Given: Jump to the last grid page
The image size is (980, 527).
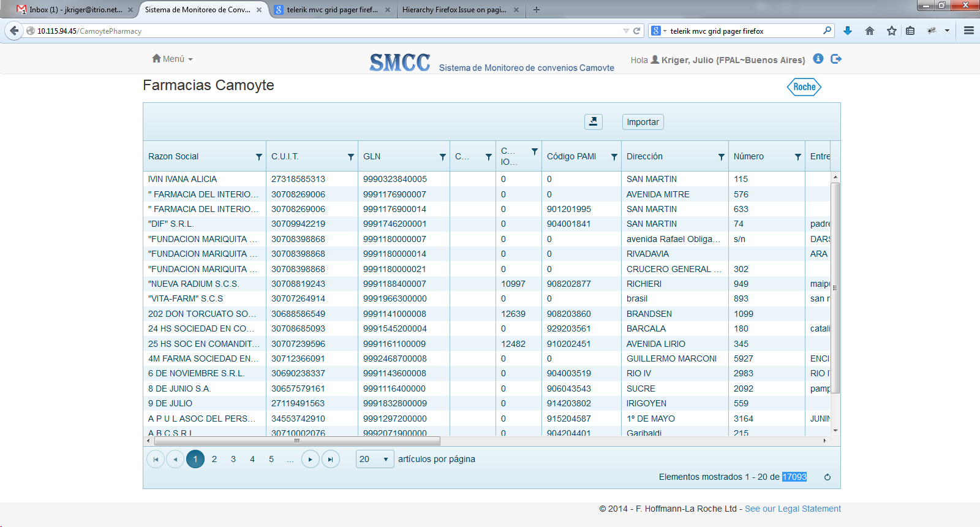Looking at the screenshot, I should point(331,459).
